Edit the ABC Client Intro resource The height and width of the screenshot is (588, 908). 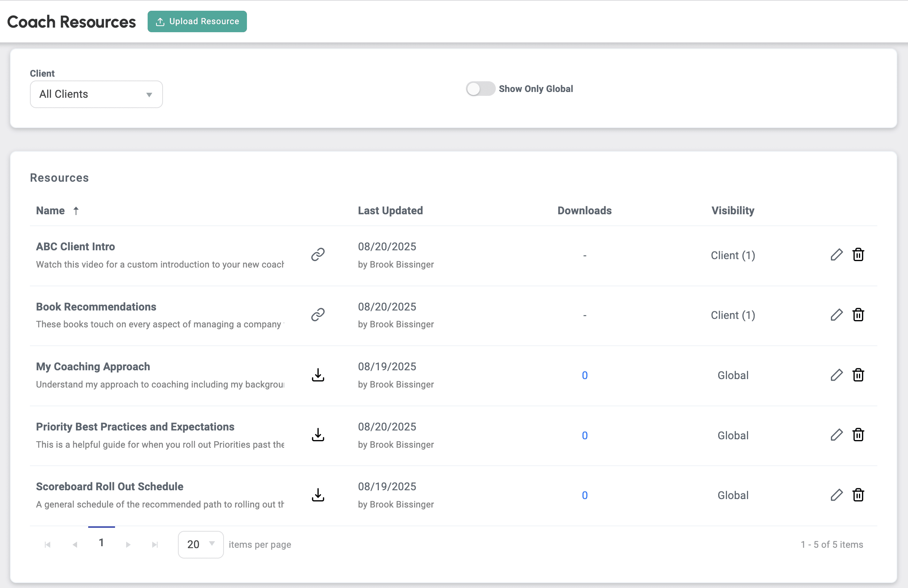click(836, 255)
